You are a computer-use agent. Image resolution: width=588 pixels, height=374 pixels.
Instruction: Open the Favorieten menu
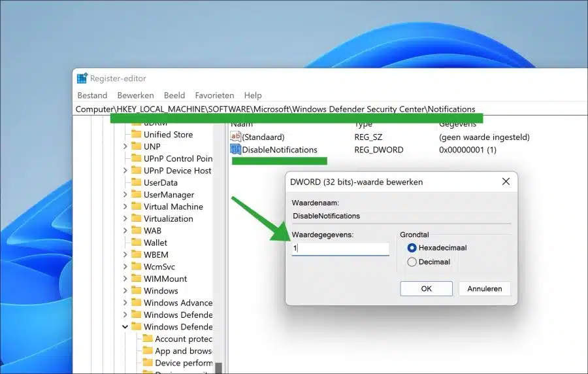coord(214,95)
